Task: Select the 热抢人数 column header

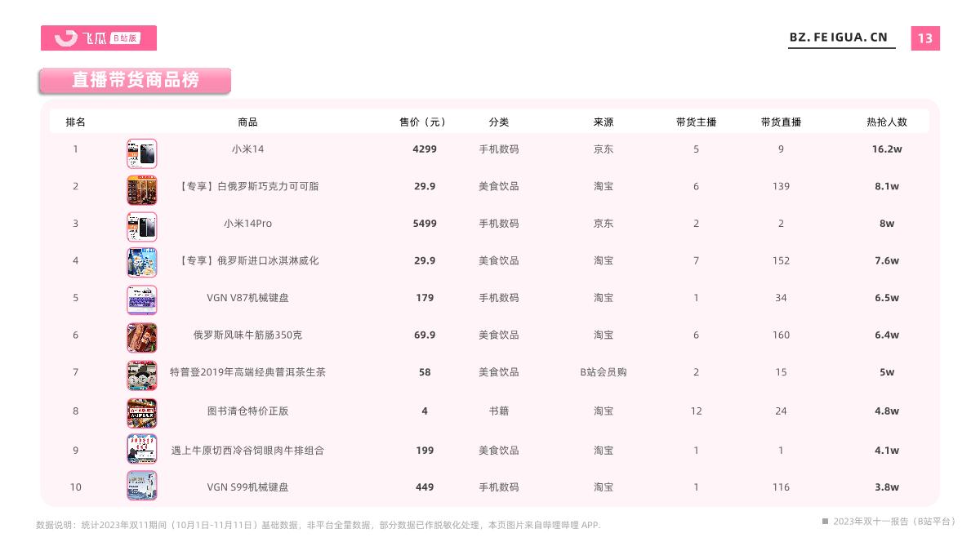Action: tap(887, 121)
